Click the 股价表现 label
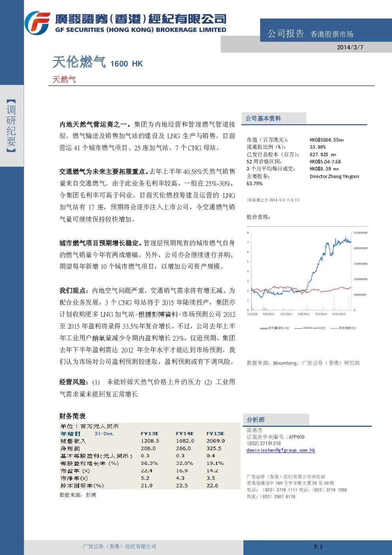The height and width of the screenshot is (555, 392). [x=258, y=217]
